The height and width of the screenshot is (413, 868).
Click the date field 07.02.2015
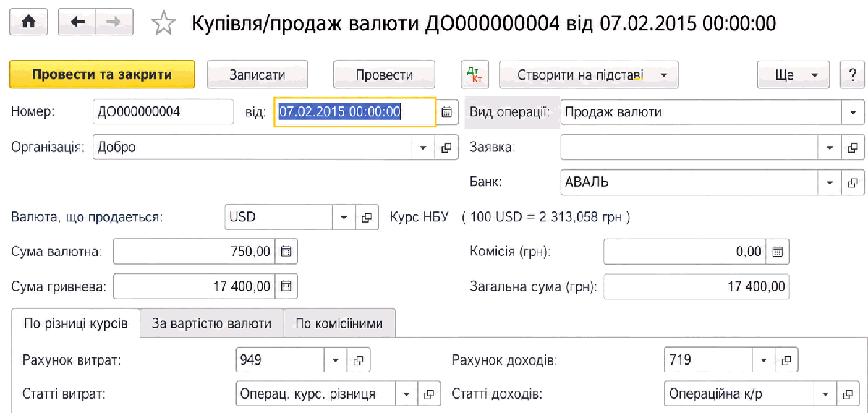tap(355, 112)
